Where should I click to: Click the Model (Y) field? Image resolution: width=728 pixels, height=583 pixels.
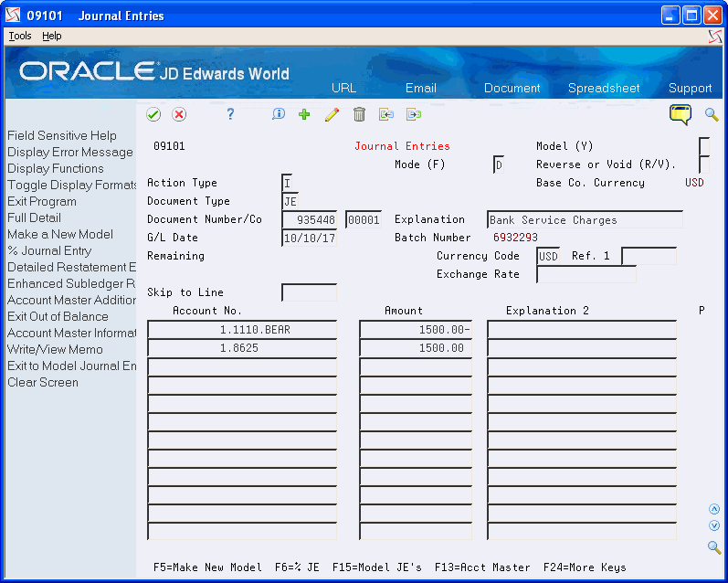pyautogui.click(x=704, y=146)
